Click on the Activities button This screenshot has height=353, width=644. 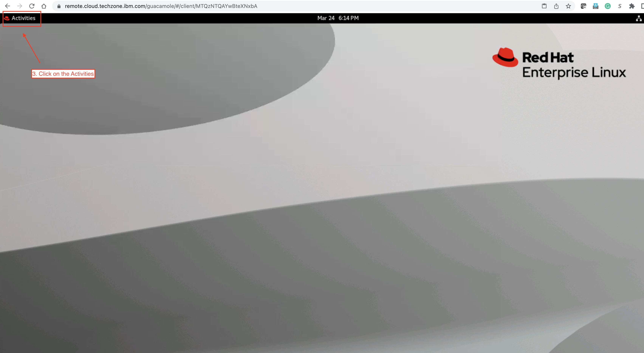[x=23, y=18]
